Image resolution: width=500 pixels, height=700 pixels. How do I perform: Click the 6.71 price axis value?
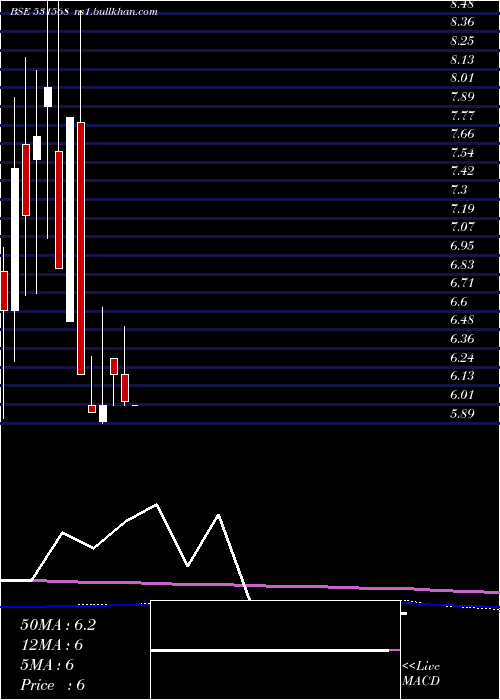click(462, 282)
